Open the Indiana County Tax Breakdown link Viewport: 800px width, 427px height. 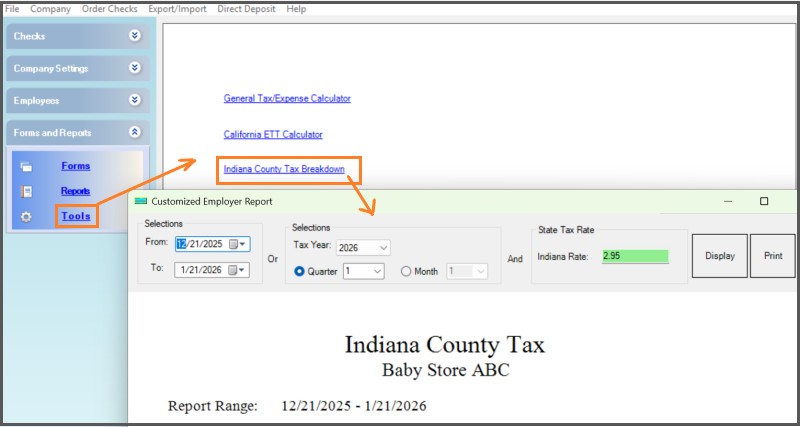(284, 168)
